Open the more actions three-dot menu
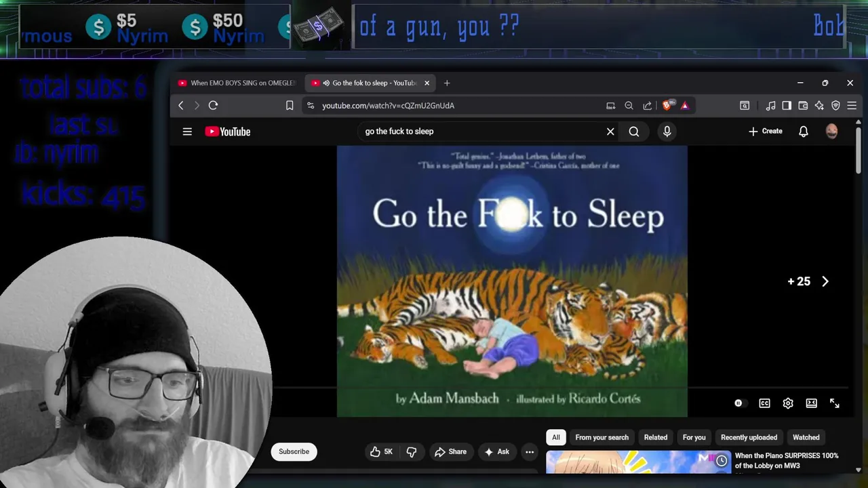Image resolution: width=868 pixels, height=488 pixels. pyautogui.click(x=530, y=451)
